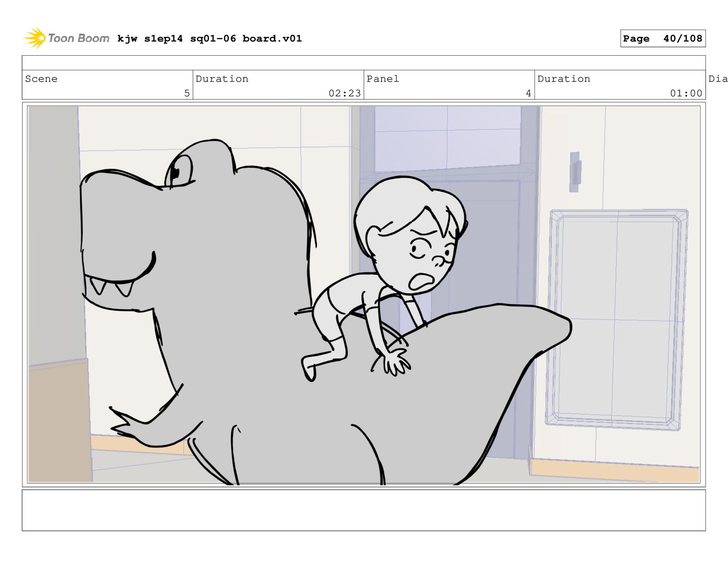728x564 pixels.
Task: Click the Toon Boom logo icon
Action: point(35,38)
